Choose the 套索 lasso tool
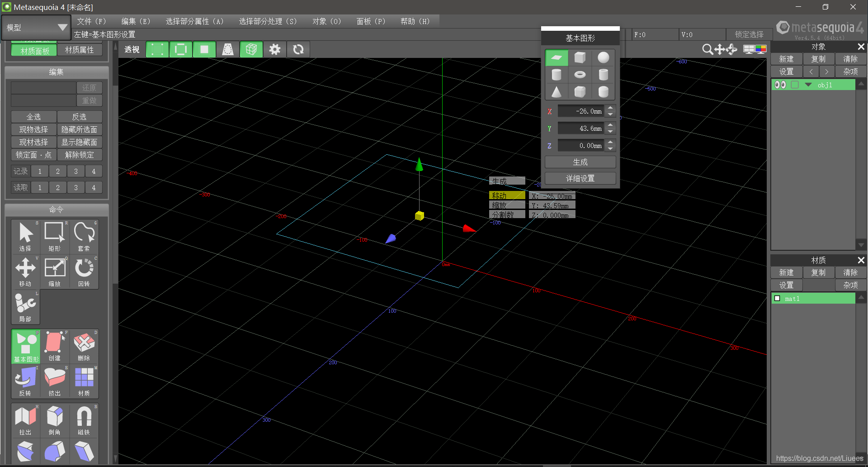This screenshot has height=467, width=868. 84,237
